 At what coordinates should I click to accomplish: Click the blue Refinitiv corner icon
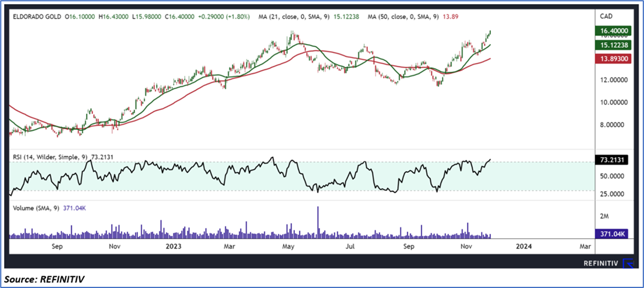coord(629,264)
